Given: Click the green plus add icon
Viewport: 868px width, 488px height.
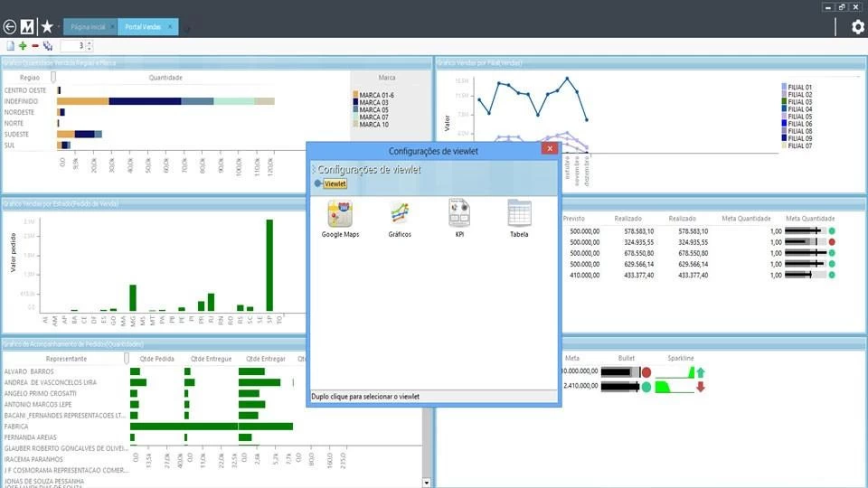Looking at the screenshot, I should 23,45.
